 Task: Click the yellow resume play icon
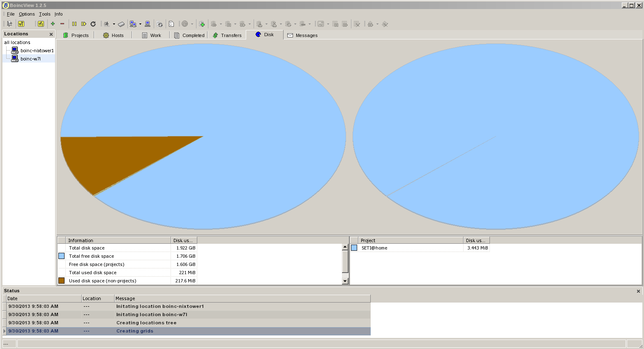pos(84,24)
